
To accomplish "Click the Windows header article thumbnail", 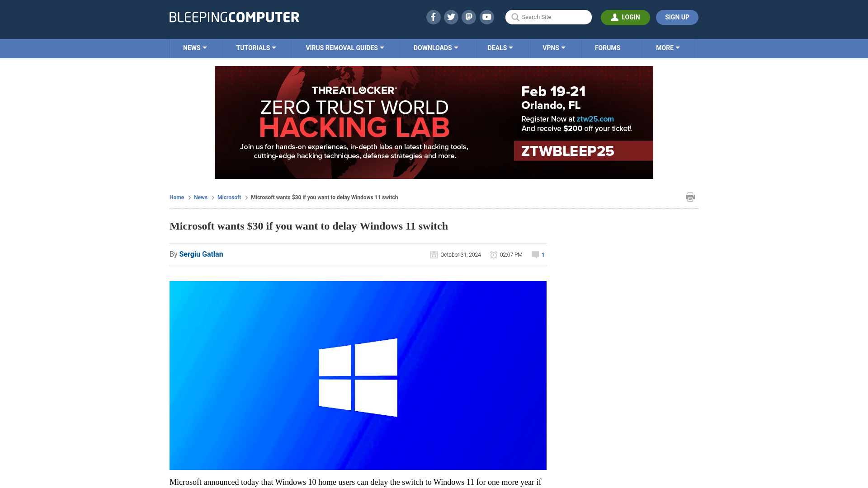I will pyautogui.click(x=358, y=375).
